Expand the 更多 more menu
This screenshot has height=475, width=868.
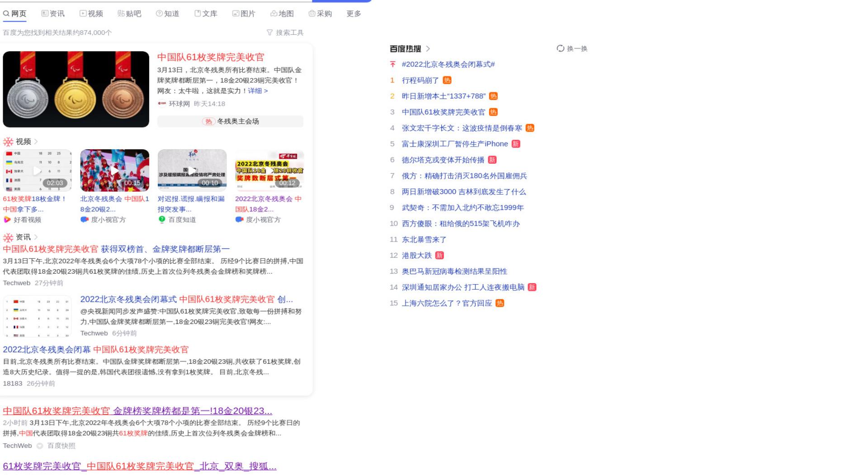[x=354, y=14]
